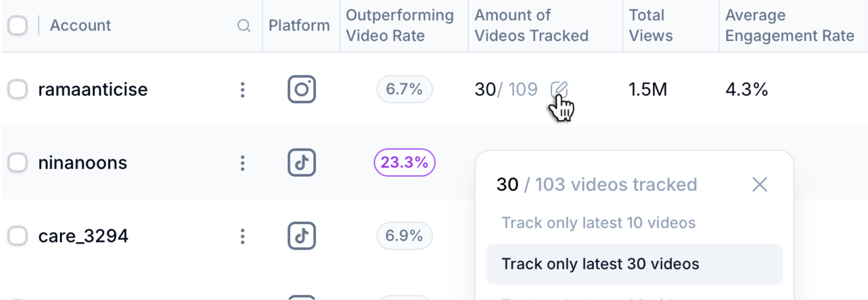Click the search icon in Account header

[x=244, y=26]
